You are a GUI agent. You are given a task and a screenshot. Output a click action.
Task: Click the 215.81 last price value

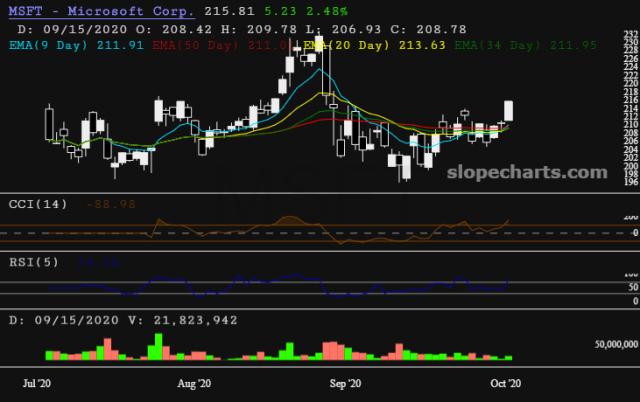click(x=230, y=11)
